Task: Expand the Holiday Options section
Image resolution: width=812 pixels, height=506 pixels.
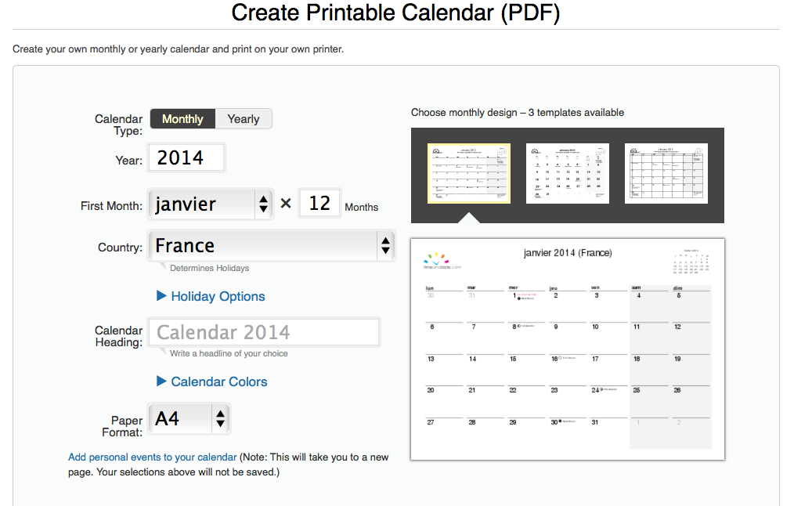Action: coord(211,296)
